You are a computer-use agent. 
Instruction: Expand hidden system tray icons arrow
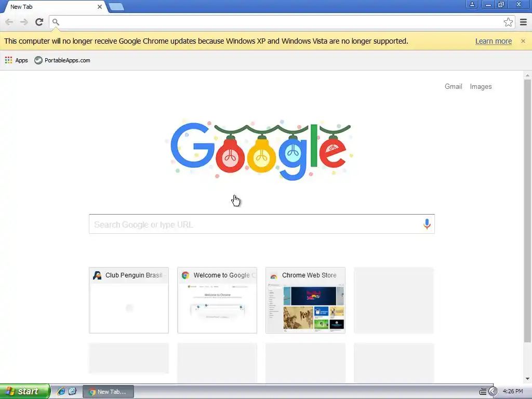(493, 392)
